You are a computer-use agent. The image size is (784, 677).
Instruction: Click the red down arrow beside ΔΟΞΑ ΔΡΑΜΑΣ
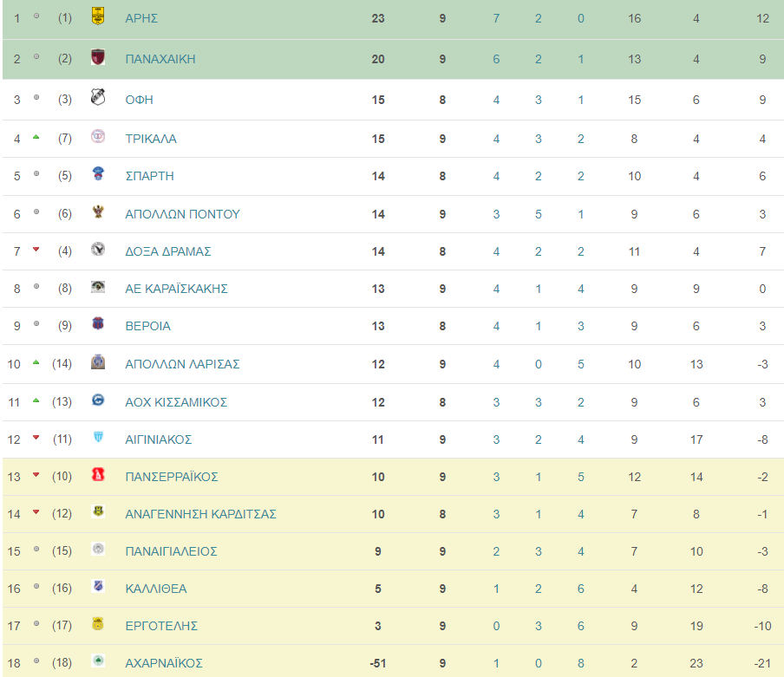click(36, 250)
